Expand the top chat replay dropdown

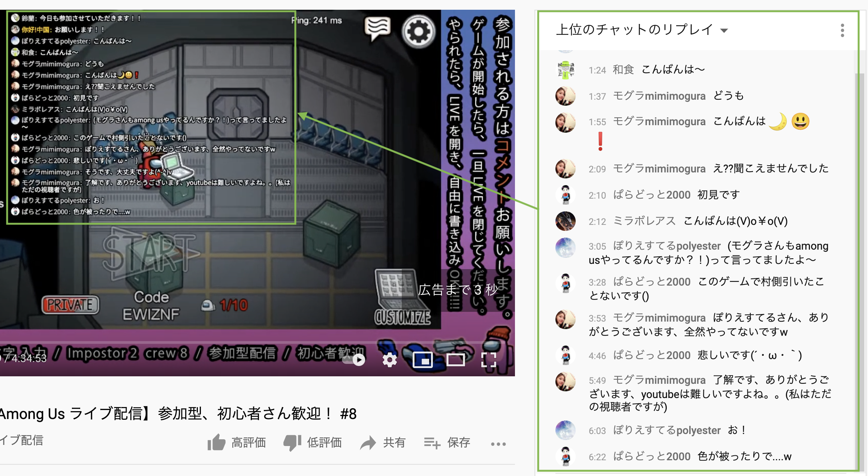tap(642, 30)
